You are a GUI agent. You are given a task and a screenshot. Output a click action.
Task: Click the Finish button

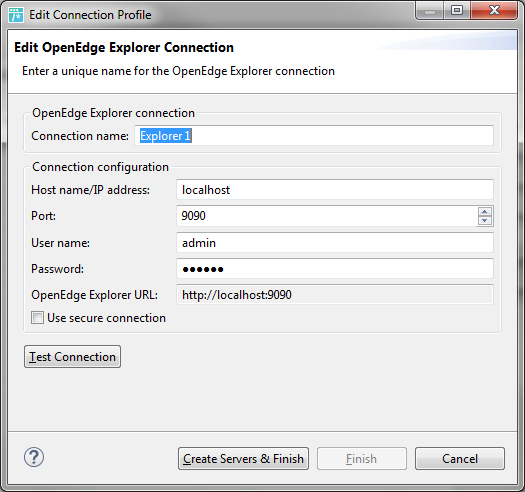[362, 459]
